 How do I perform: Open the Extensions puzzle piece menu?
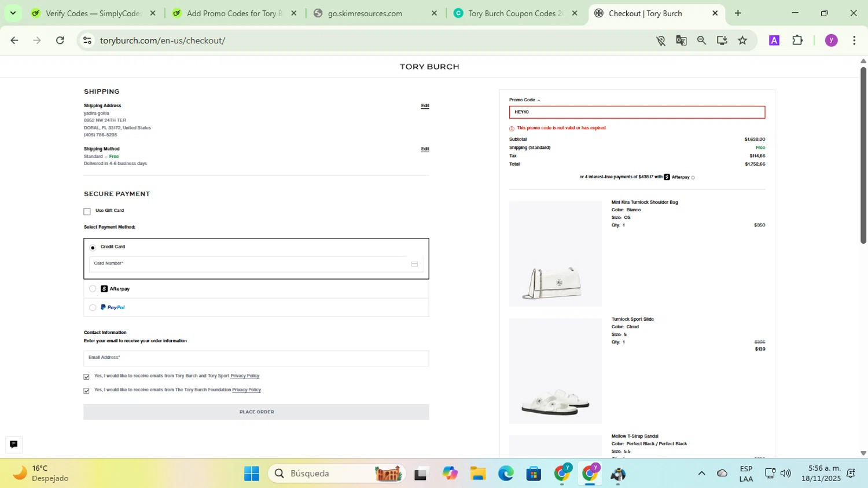(797, 40)
